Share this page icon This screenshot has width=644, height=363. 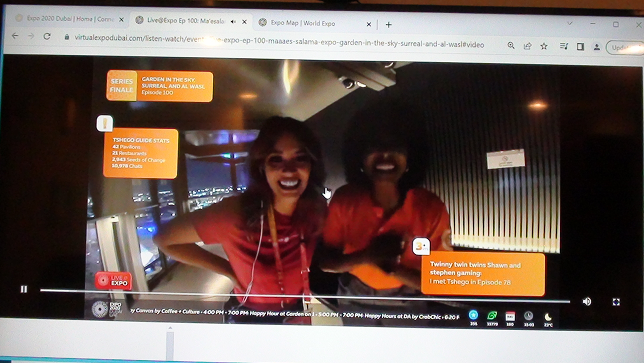click(x=527, y=46)
